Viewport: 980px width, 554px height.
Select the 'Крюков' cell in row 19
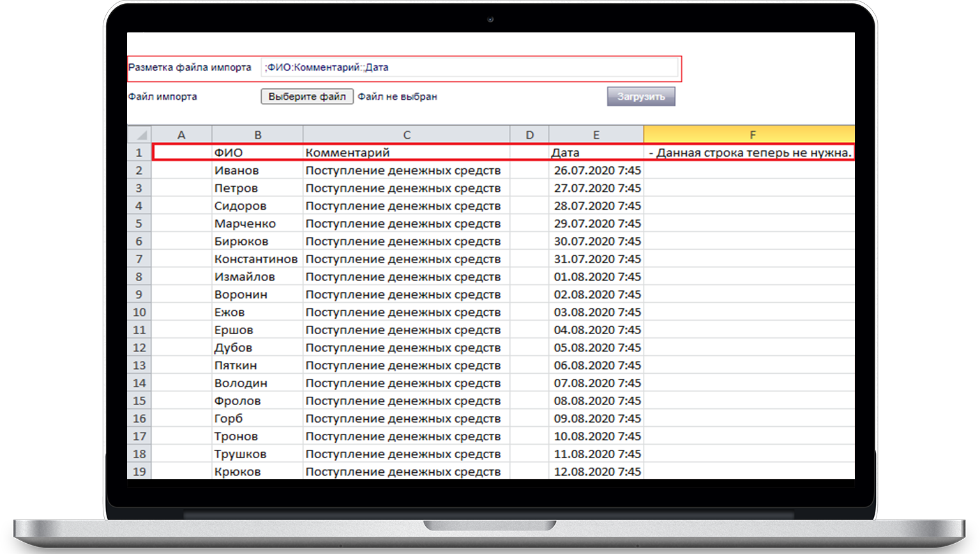tap(257, 472)
